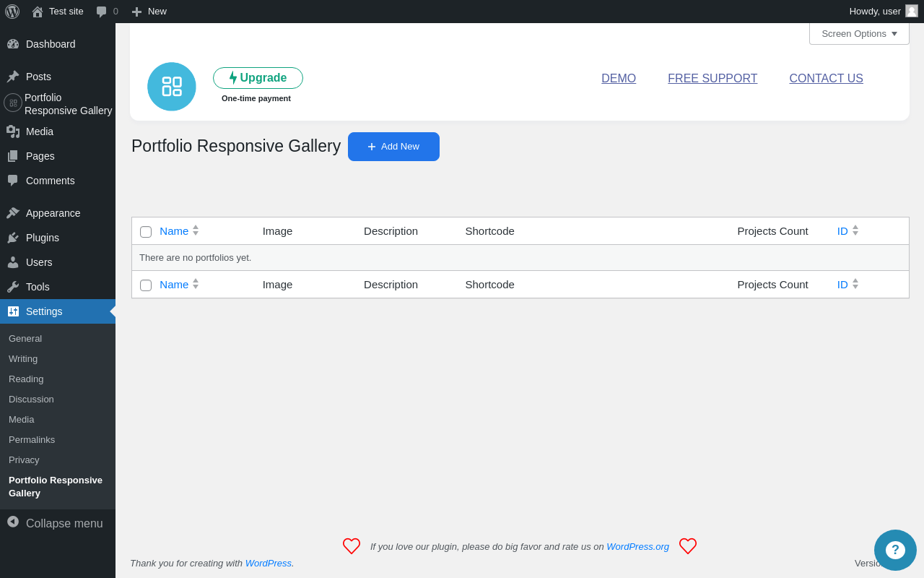This screenshot has width=924, height=578.
Task: Click the New plus icon
Action: (136, 12)
